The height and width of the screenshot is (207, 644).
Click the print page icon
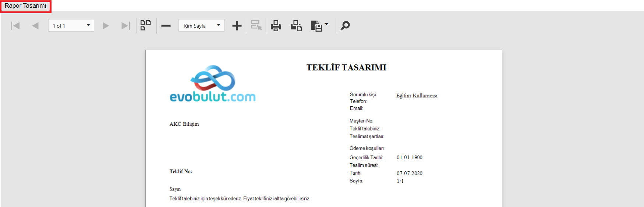[296, 26]
